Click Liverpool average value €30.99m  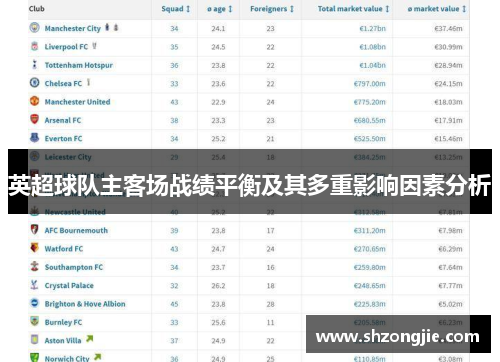point(448,47)
